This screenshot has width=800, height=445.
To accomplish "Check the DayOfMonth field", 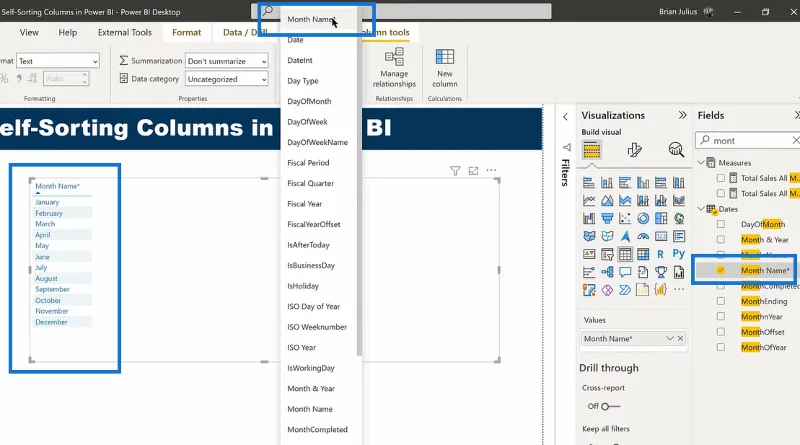I will tap(720, 224).
